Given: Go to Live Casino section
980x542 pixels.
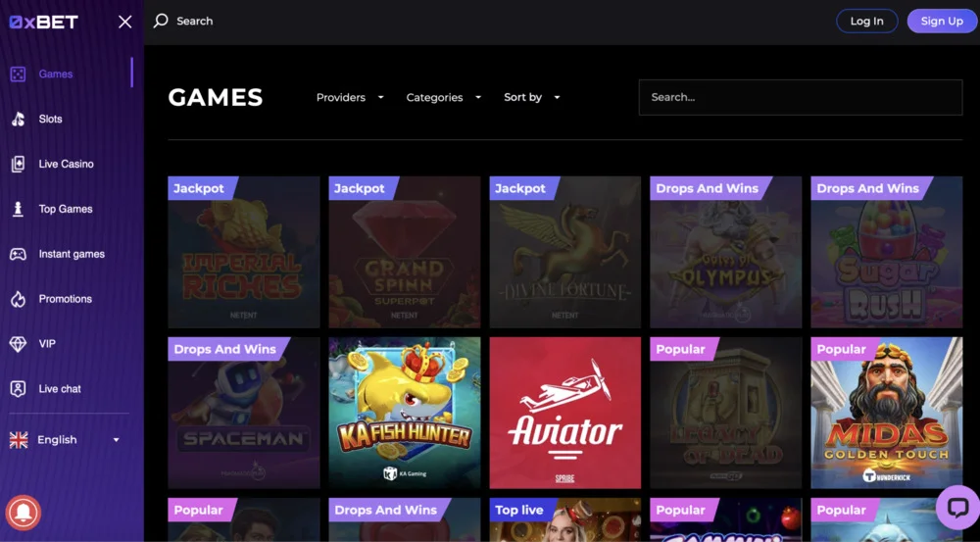Looking at the screenshot, I should [67, 164].
